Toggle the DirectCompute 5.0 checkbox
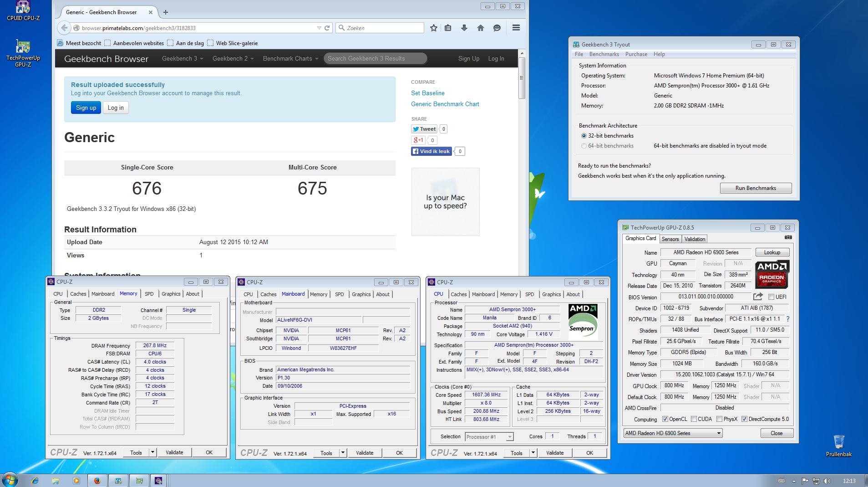Image resolution: width=868 pixels, height=487 pixels. click(x=744, y=419)
